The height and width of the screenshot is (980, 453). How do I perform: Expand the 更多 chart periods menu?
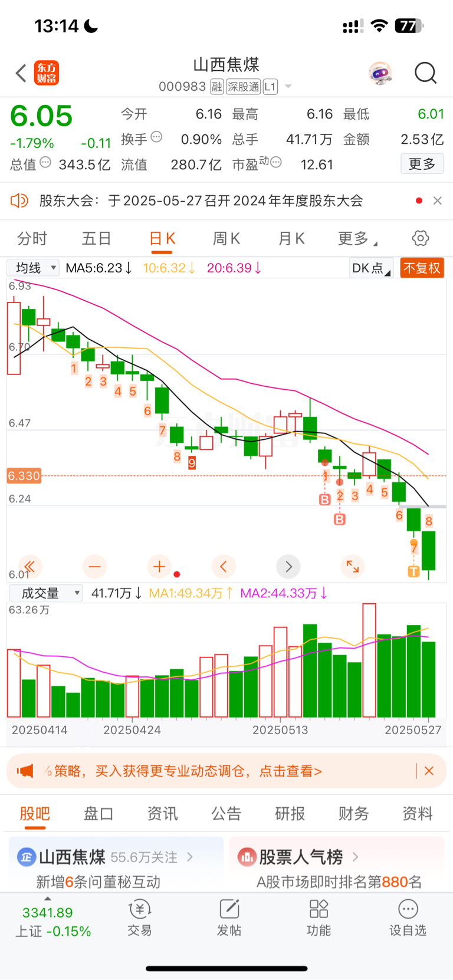(x=357, y=239)
